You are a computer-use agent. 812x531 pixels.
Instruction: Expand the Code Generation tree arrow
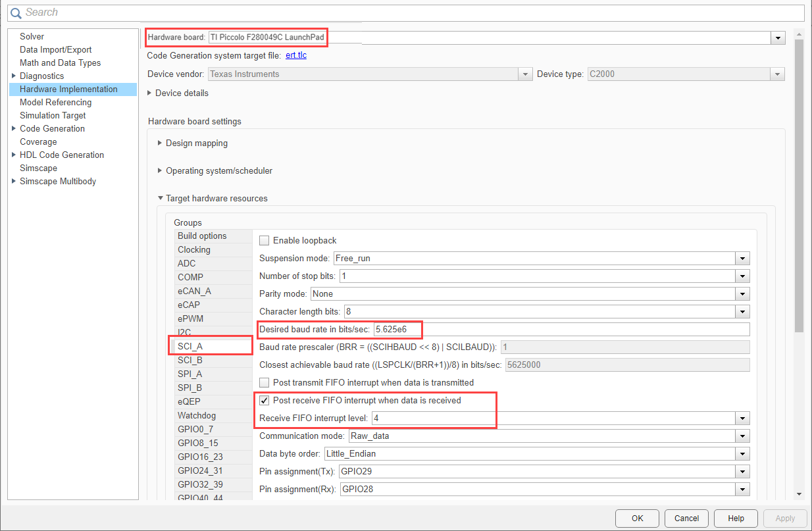click(x=14, y=128)
